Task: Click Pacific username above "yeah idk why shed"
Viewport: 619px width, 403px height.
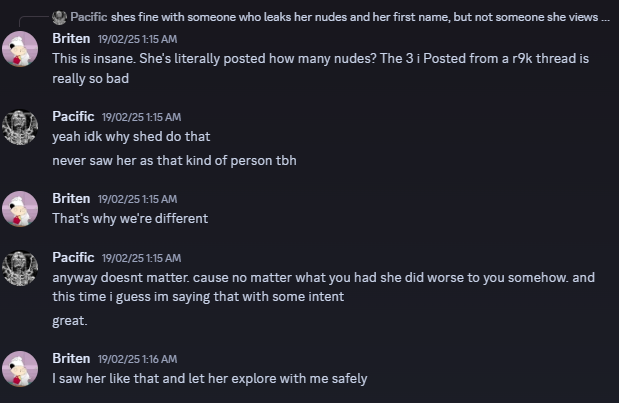Action: click(73, 117)
